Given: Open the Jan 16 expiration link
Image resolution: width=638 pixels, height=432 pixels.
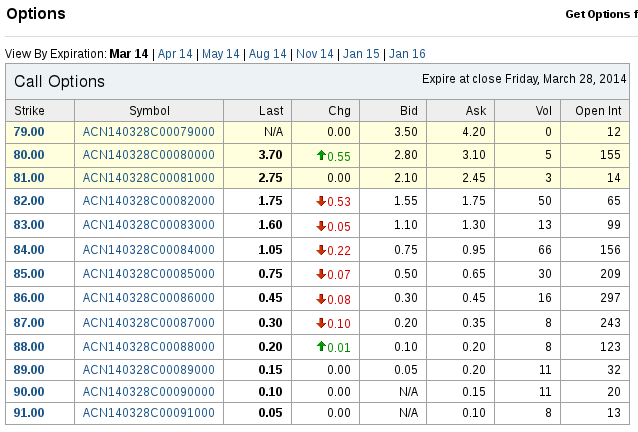Looking at the screenshot, I should click(407, 54).
